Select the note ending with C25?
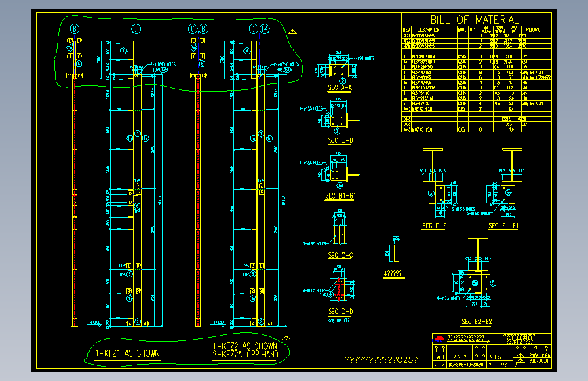The height and width of the screenshot is (381, 588). tap(381, 360)
